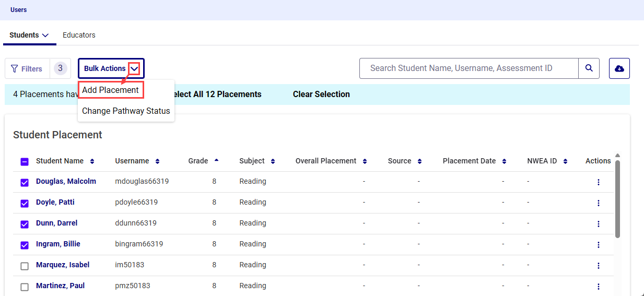
Task: Expand the Students tab chevron
Action: (45, 35)
